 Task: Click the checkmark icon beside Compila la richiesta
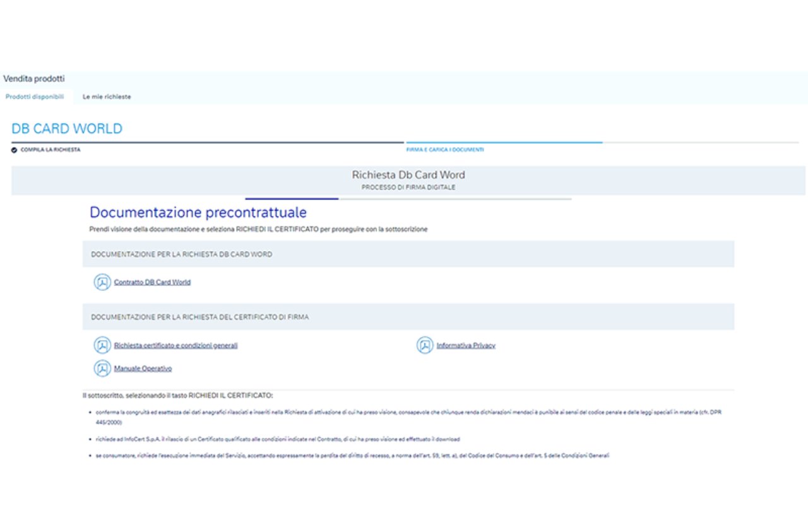tap(15, 150)
